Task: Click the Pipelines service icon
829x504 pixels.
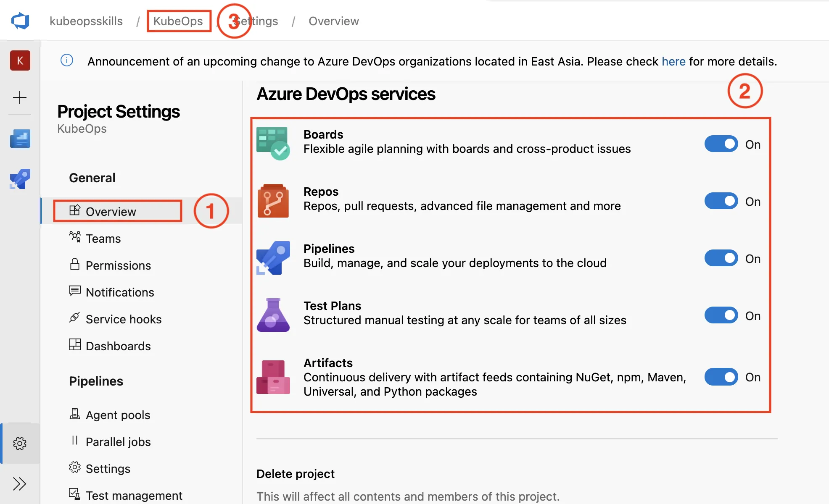Action: [273, 258]
